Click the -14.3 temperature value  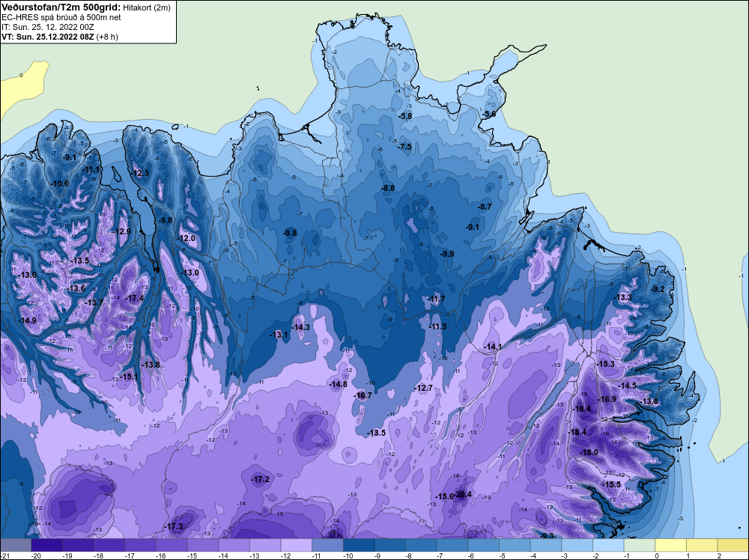(301, 327)
